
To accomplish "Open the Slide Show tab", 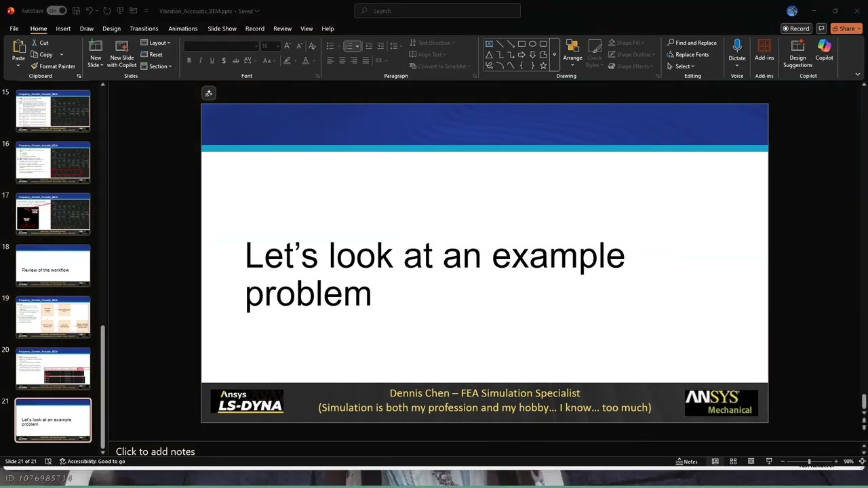I will [x=222, y=28].
